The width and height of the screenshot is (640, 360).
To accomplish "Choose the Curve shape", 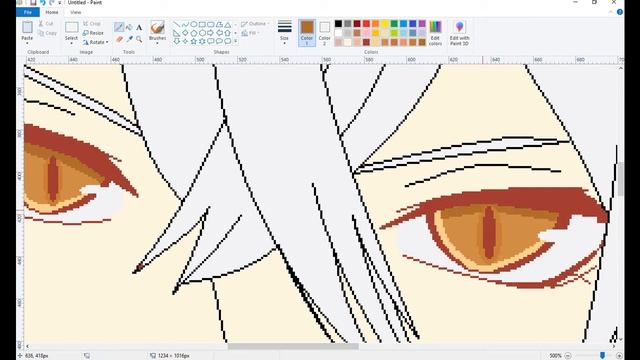I will [185, 24].
